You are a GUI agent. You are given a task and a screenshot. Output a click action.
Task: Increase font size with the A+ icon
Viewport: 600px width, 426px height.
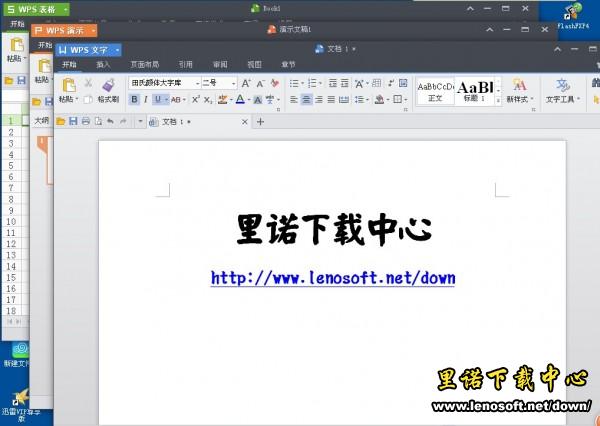pos(246,83)
